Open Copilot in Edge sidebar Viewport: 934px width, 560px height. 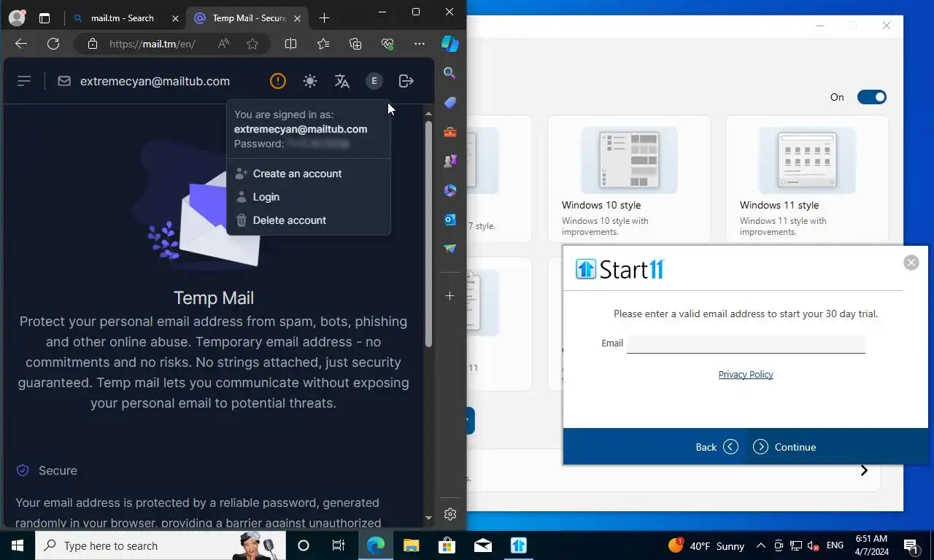[450, 44]
